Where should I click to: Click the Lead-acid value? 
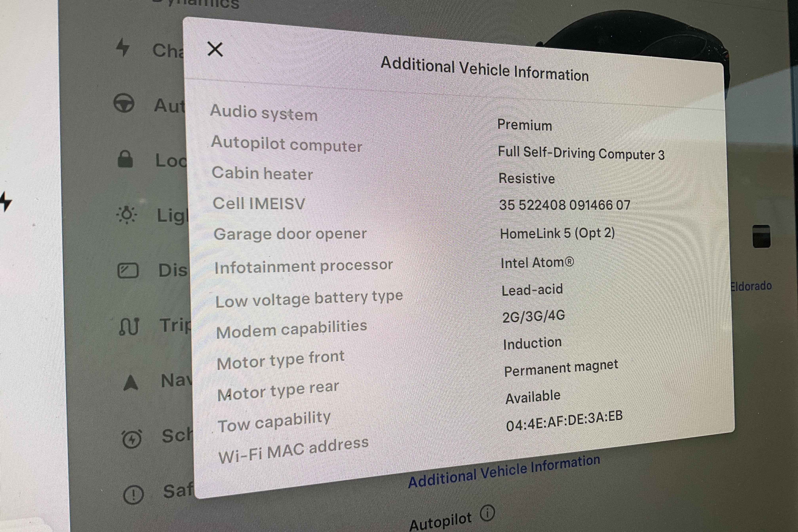click(532, 290)
